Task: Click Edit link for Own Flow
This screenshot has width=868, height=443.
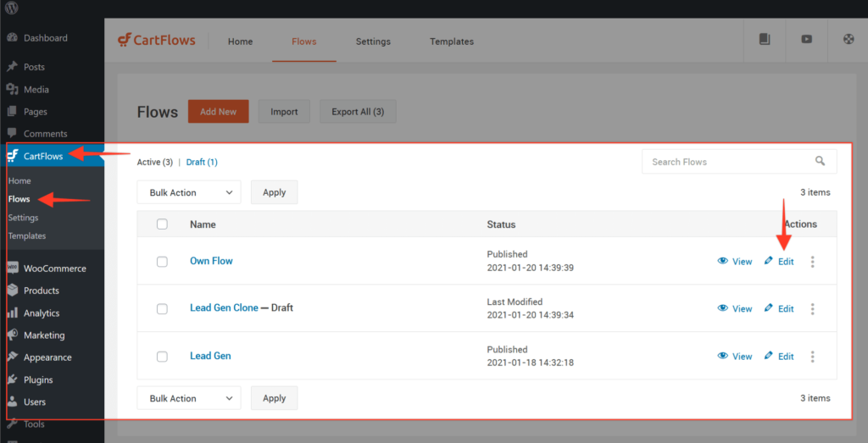Action: [780, 262]
